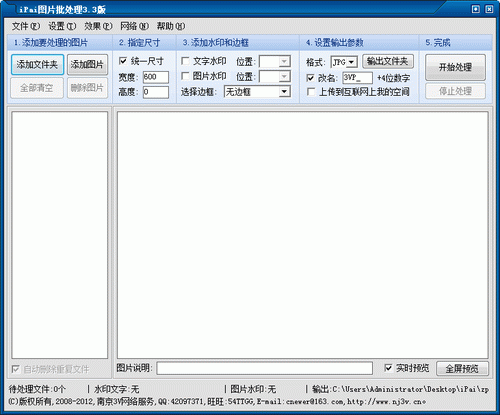Screen dimensions: 500x415
Task: Click the 图片说明 description text field
Action: [x=265, y=368]
